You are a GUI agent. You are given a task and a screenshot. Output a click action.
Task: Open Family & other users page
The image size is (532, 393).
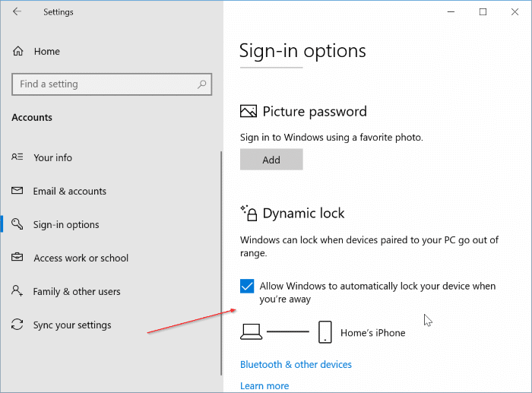click(77, 292)
